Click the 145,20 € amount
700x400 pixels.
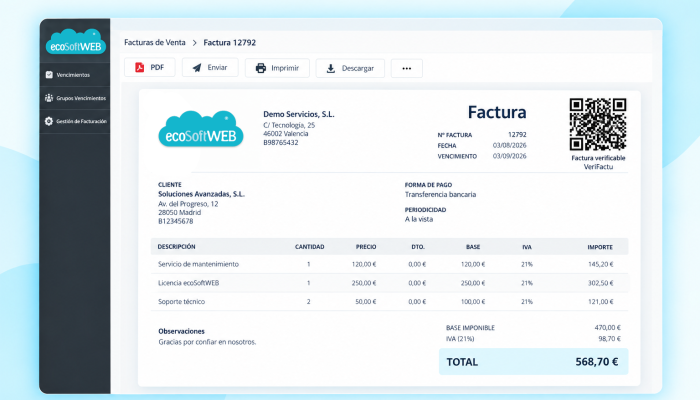click(600, 264)
